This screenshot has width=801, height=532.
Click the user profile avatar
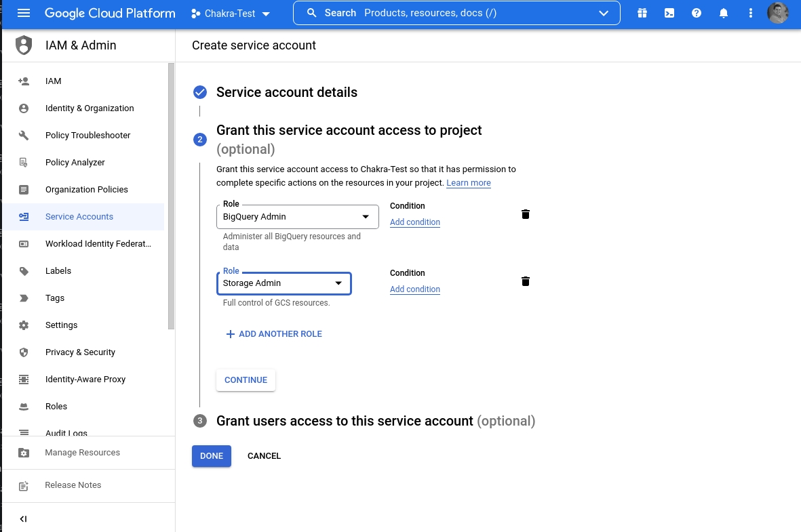tap(778, 13)
